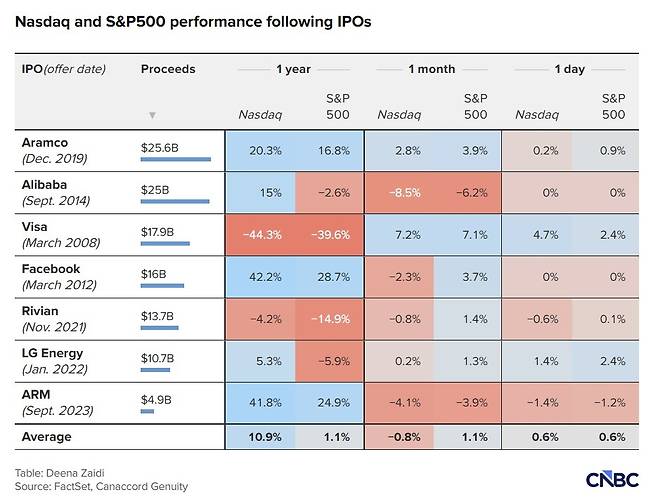Select the 1 year column group header
This screenshot has height=497, width=658.
coord(293,69)
